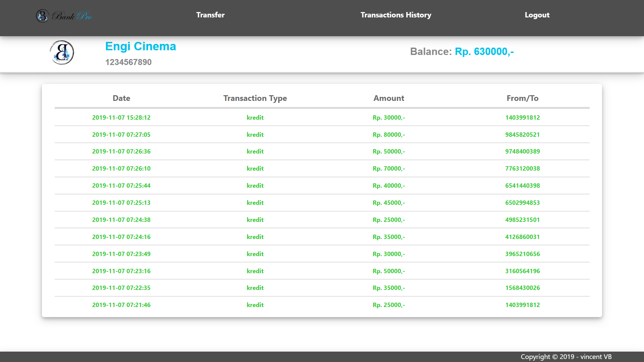Select the 07:21:46 transaction date
The height and width of the screenshot is (362, 644).
coord(121,305)
